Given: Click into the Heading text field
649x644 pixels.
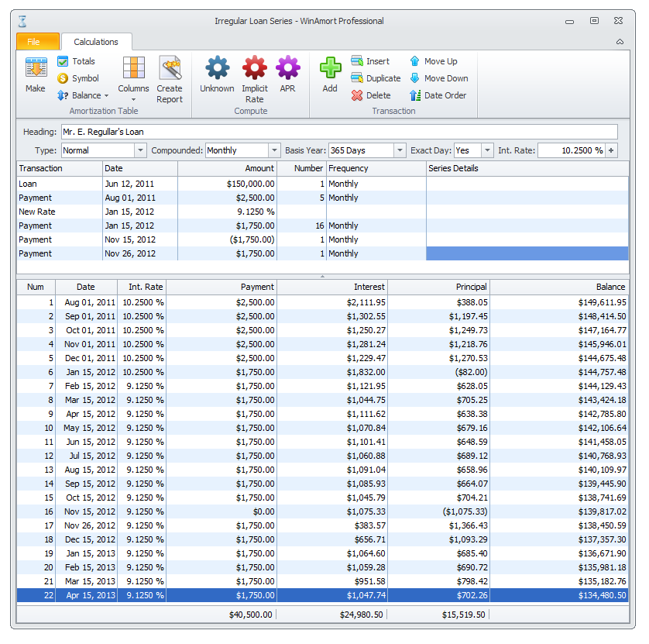Looking at the screenshot, I should 338,132.
